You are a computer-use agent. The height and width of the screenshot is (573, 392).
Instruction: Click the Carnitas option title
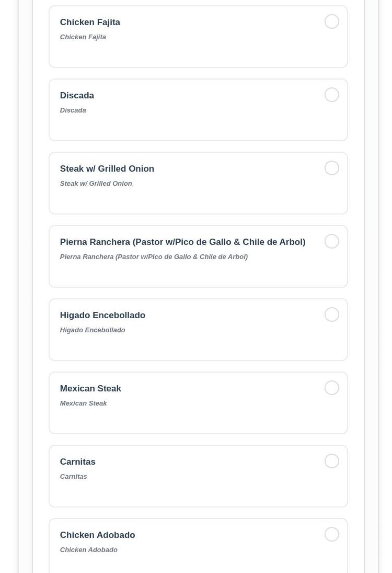78,462
